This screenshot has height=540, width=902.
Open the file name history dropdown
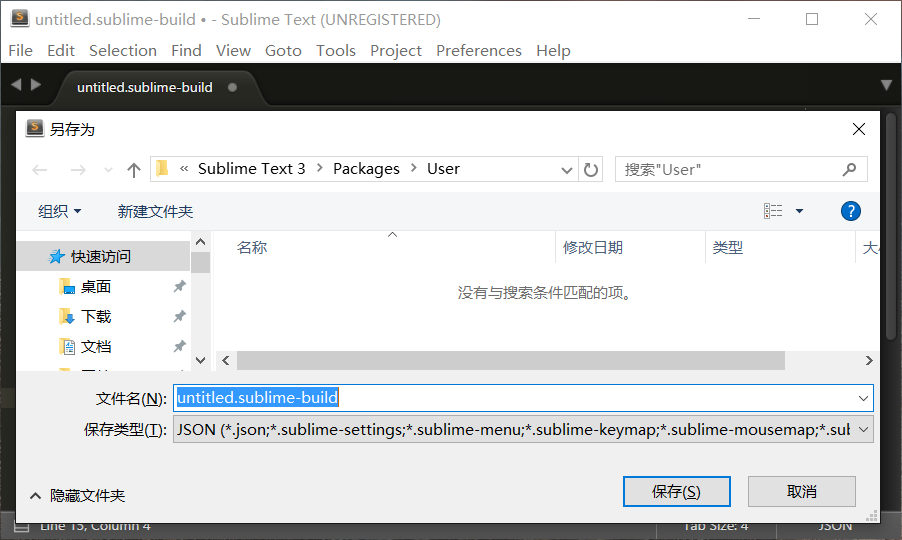click(x=863, y=398)
